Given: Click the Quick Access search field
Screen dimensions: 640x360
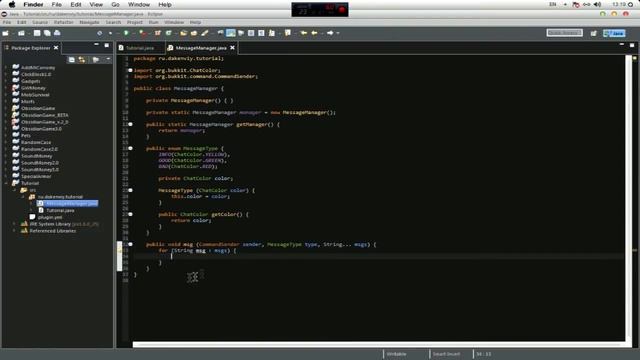Looking at the screenshot, I should 564,33.
